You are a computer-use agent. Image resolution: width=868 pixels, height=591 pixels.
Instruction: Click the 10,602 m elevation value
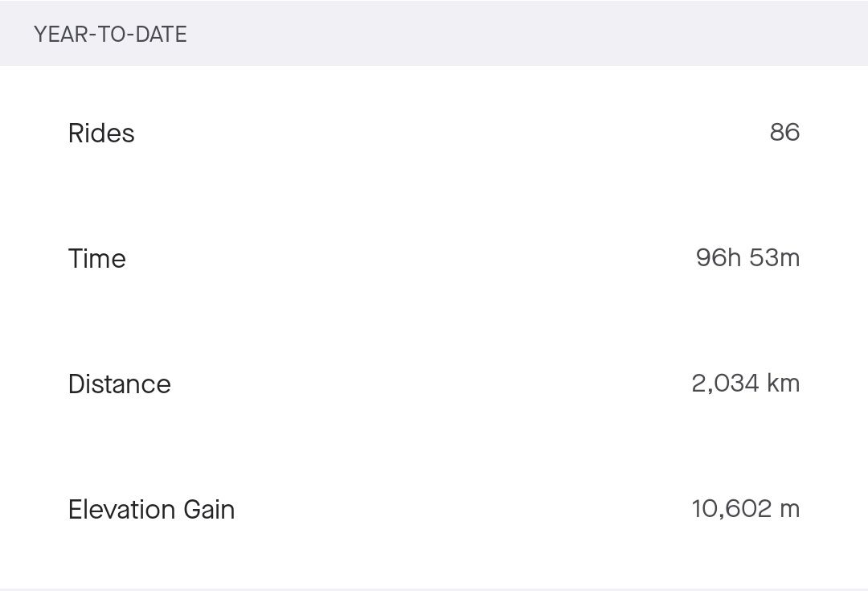pos(745,509)
